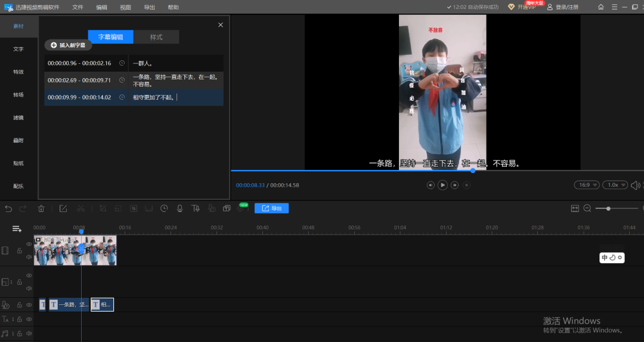This screenshot has width=644, height=342.
Task: Click the blue 导出 export button
Action: click(x=271, y=208)
